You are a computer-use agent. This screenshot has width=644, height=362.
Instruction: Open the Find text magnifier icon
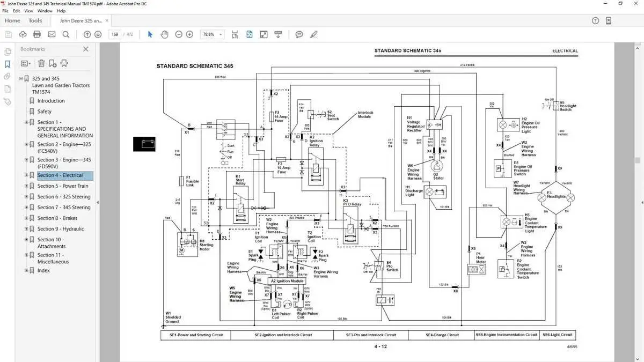click(x=66, y=34)
